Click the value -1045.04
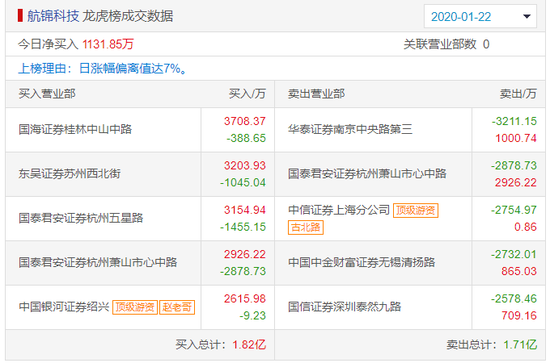 click(x=243, y=182)
